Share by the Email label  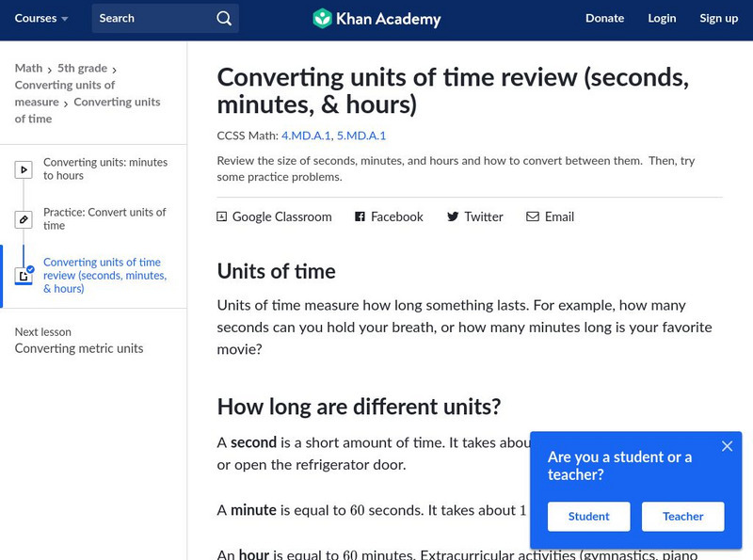[559, 216]
